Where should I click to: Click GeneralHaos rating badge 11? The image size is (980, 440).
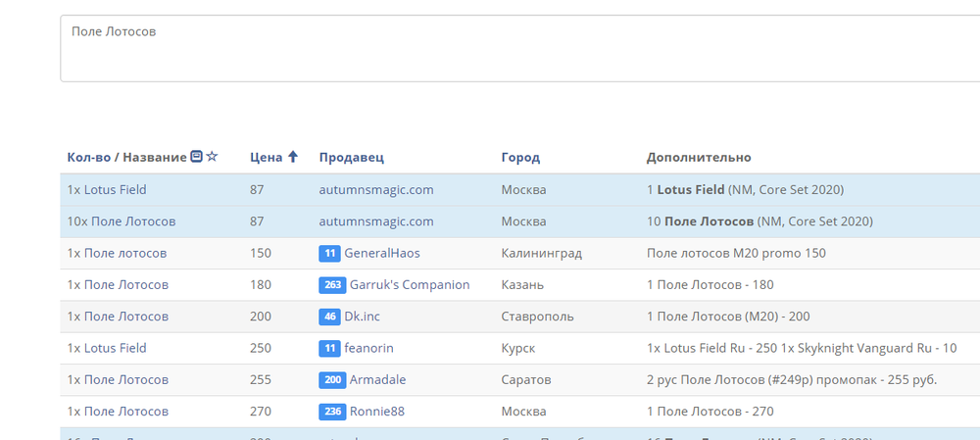click(x=329, y=253)
